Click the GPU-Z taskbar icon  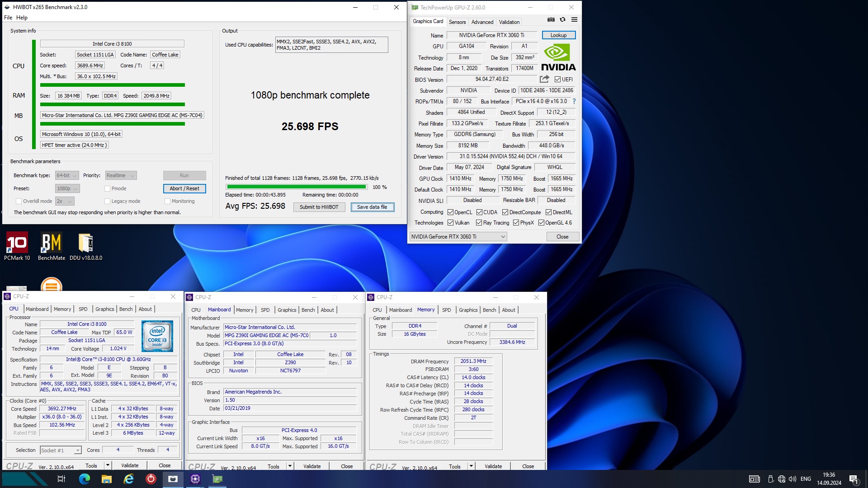(x=217, y=479)
